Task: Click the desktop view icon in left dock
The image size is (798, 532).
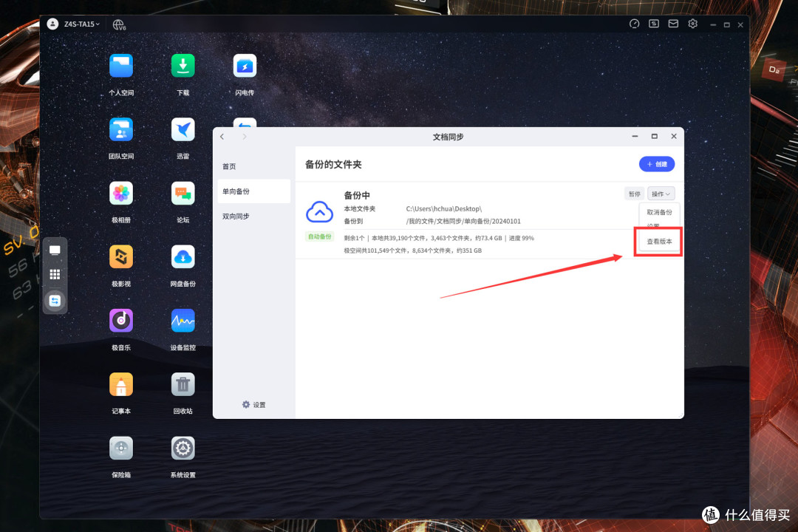Action: [55, 250]
